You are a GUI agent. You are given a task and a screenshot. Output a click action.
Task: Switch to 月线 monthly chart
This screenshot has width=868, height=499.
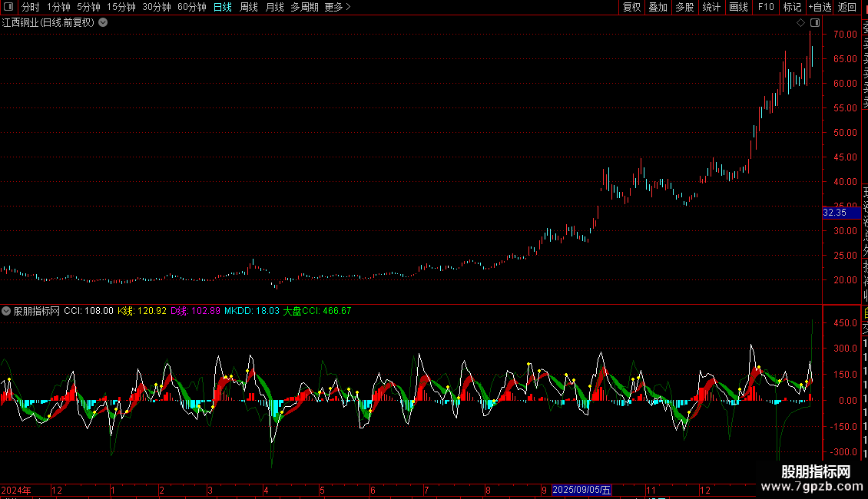tap(274, 7)
